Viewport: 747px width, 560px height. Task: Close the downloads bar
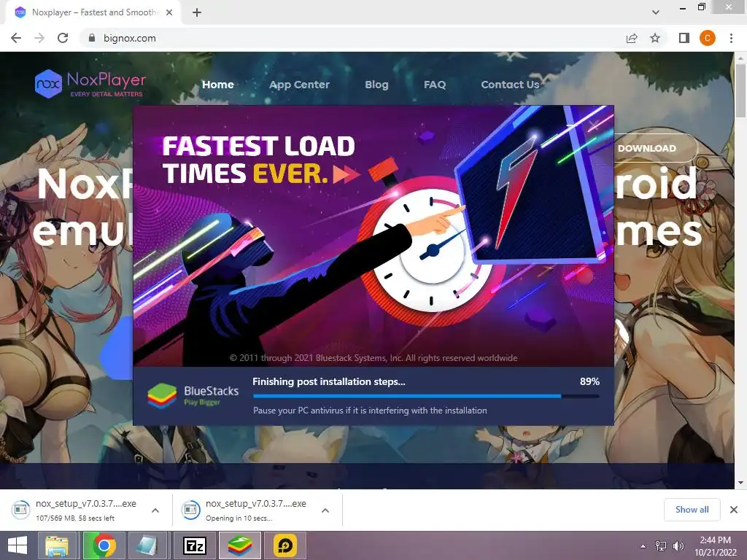tap(734, 510)
